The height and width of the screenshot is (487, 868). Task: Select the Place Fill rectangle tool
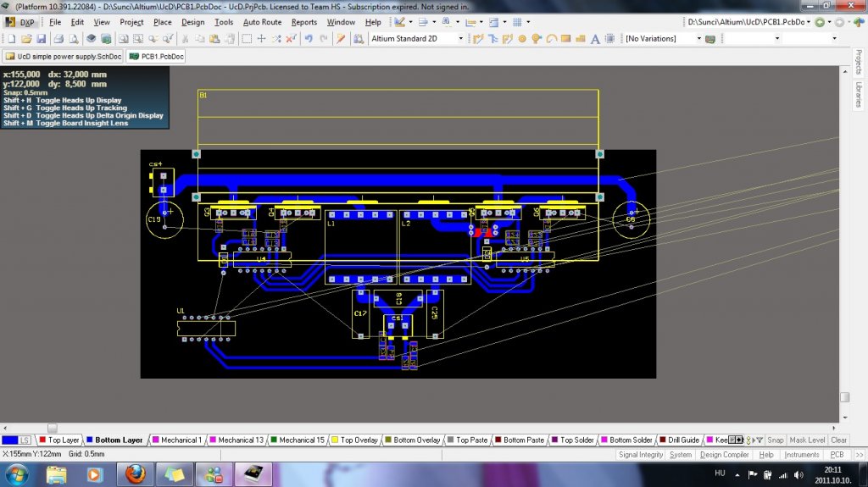565,39
